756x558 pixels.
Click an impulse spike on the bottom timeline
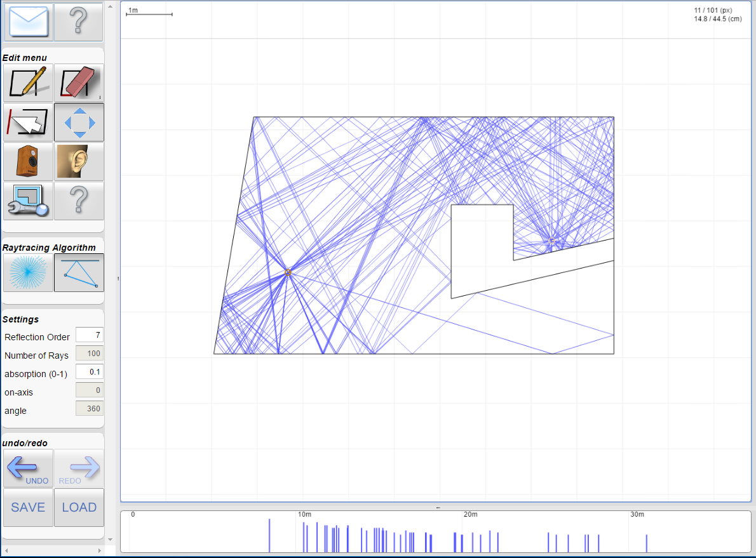tap(269, 532)
